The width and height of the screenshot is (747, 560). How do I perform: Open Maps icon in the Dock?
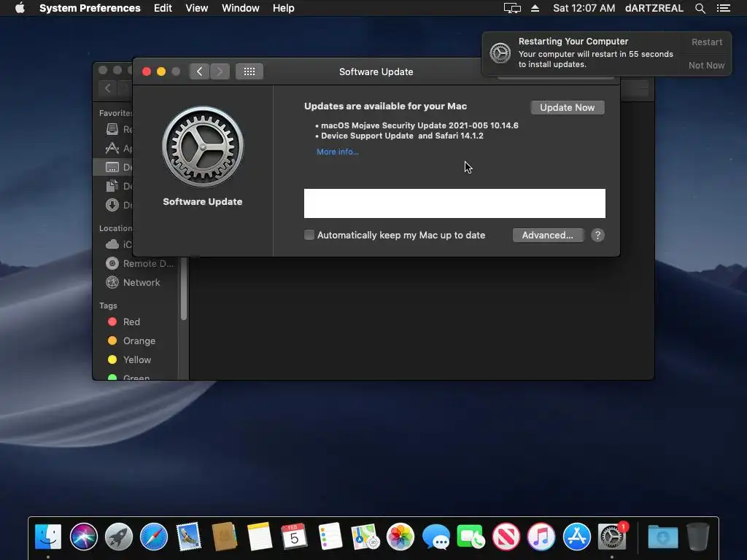365,537
